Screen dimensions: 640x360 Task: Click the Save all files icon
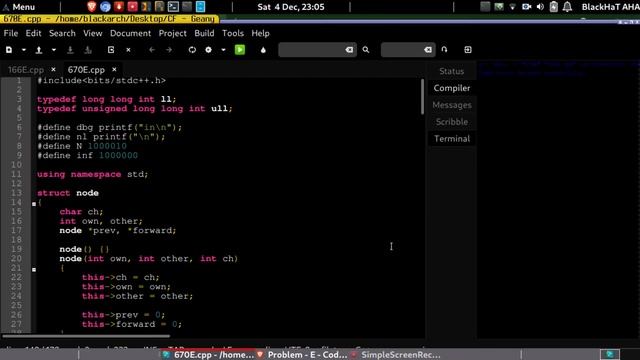(88, 50)
